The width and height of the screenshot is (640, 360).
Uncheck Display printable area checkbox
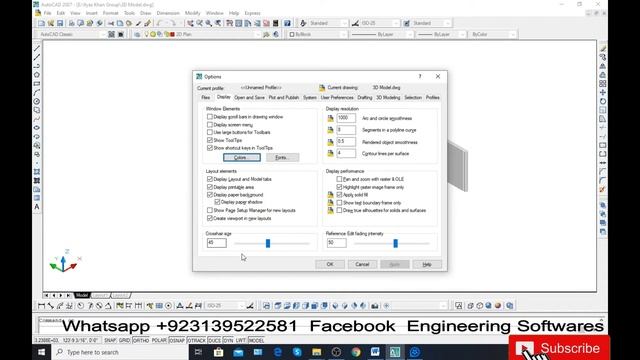[x=210, y=187]
